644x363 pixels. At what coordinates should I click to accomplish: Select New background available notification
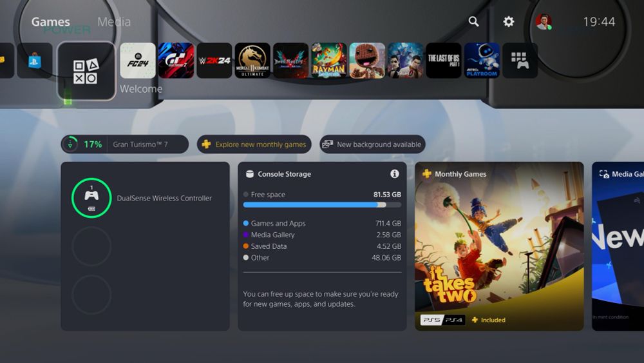point(372,144)
